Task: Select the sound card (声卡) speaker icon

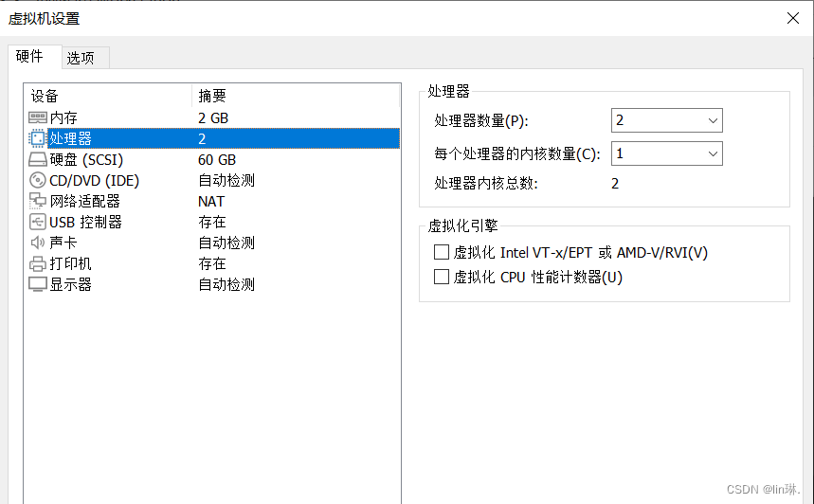Action: pyautogui.click(x=37, y=243)
